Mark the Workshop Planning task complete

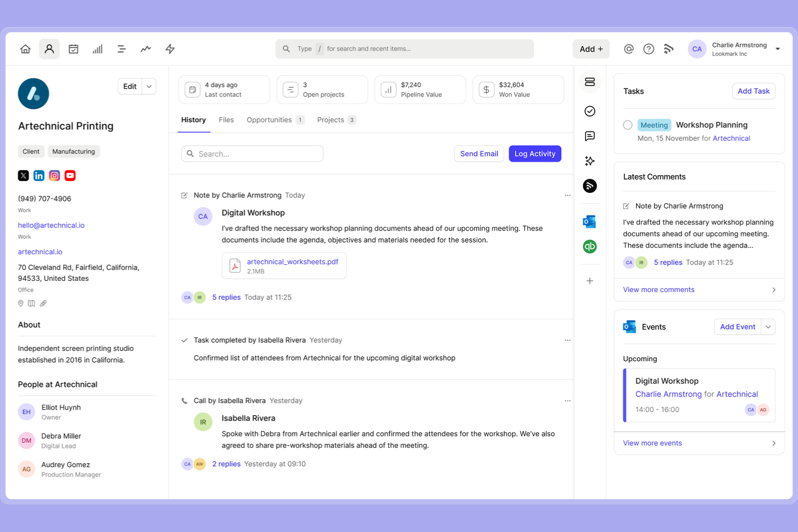click(x=628, y=125)
